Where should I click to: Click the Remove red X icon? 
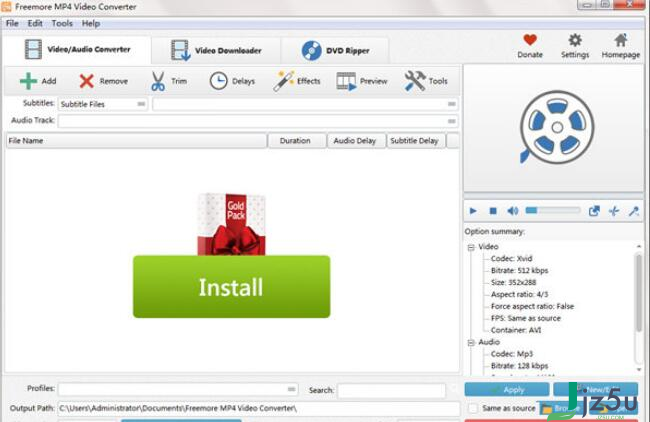pos(86,81)
